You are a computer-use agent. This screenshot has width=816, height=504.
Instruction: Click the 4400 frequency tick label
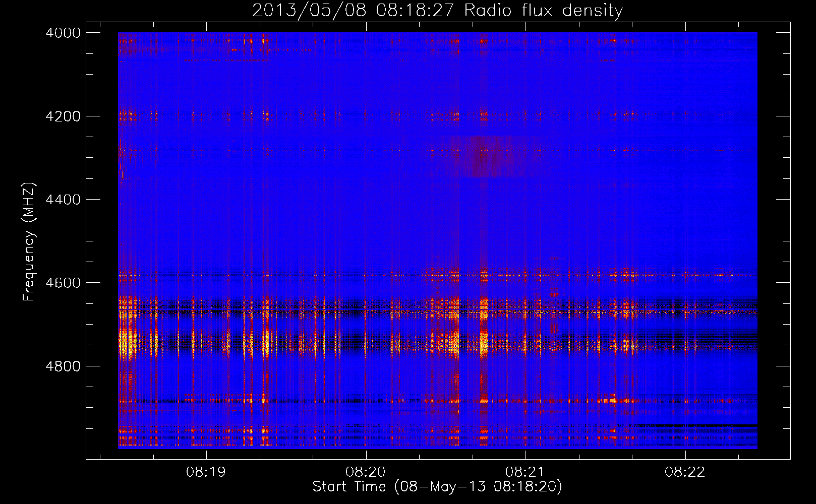(x=63, y=200)
